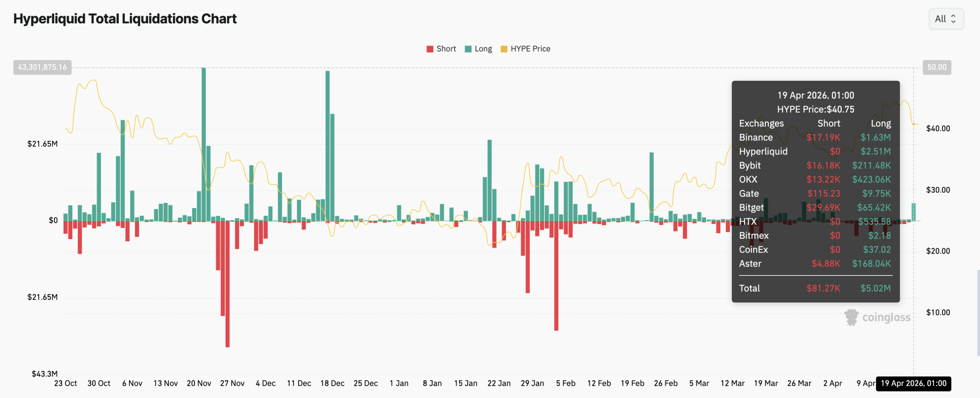Click the "$10.00" price axis label
980x398 pixels.
point(938,313)
